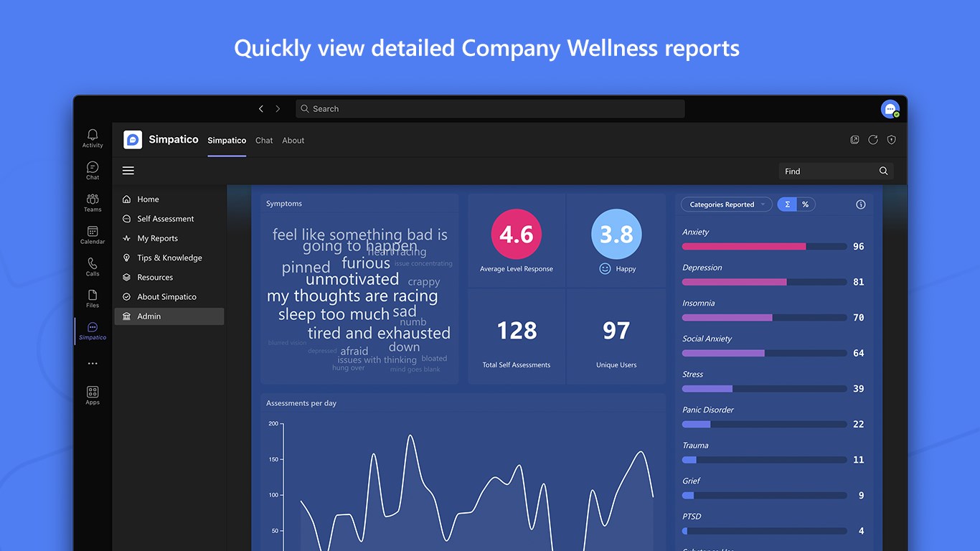Select the Simpatico app icon in rail
The width and height of the screenshot is (980, 551).
93,331
